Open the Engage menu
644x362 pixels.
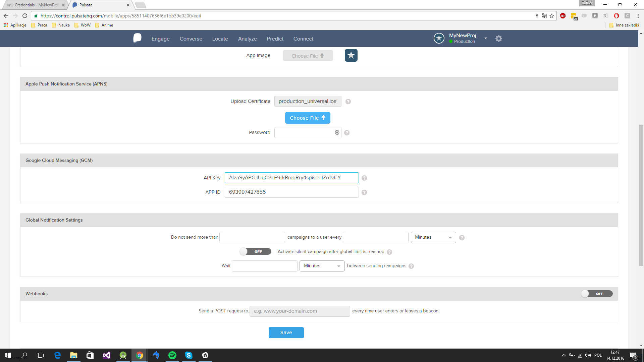tap(160, 39)
